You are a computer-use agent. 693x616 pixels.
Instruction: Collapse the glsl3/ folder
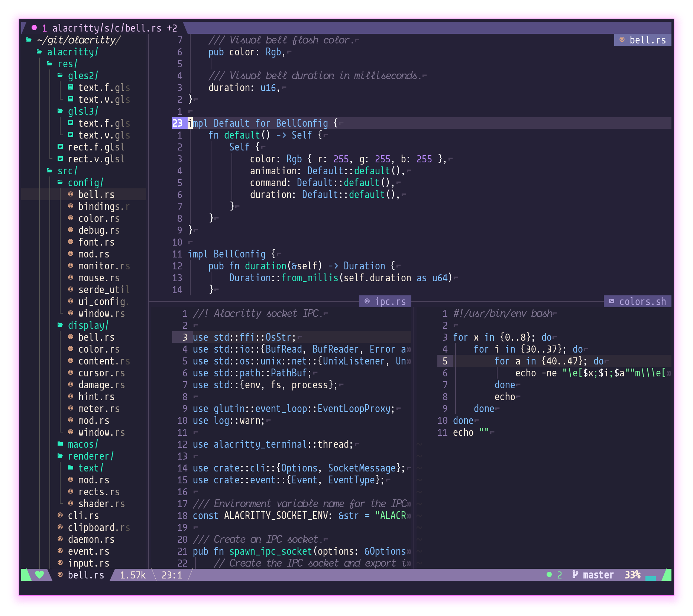pos(60,111)
